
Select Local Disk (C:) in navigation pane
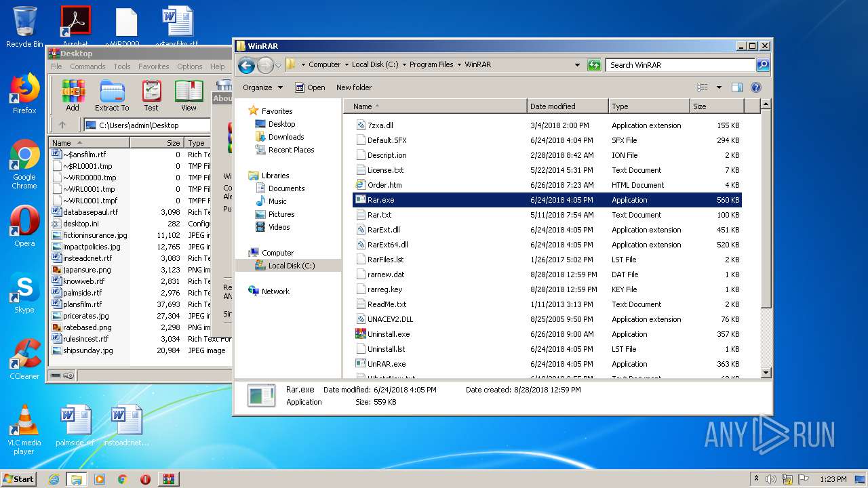tap(288, 266)
